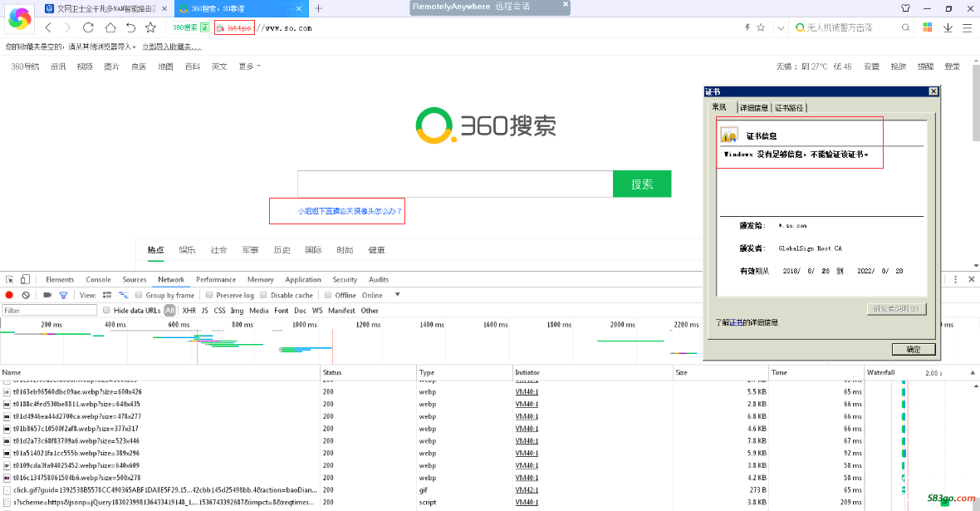980x511 pixels.
Task: Click the 立即导入收藏夹 link
Action: [171, 47]
